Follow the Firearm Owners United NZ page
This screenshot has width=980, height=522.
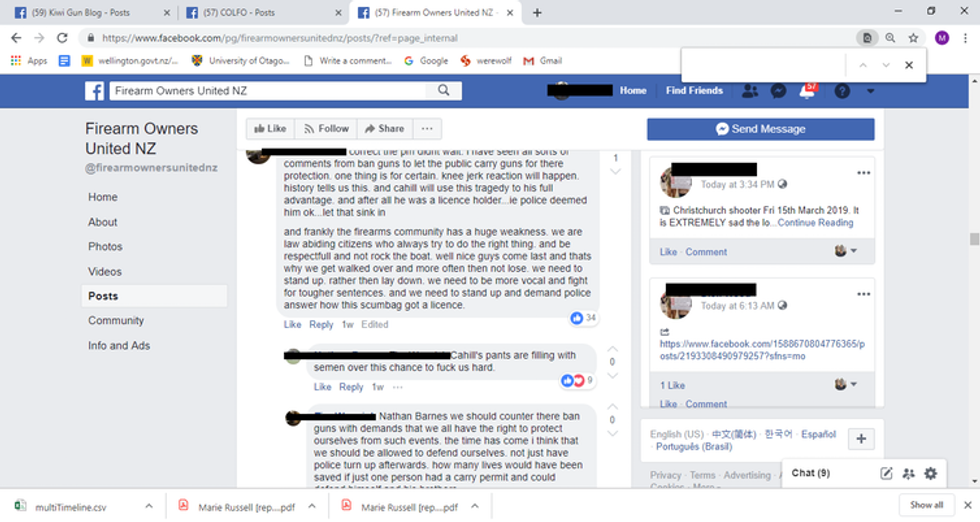point(326,129)
